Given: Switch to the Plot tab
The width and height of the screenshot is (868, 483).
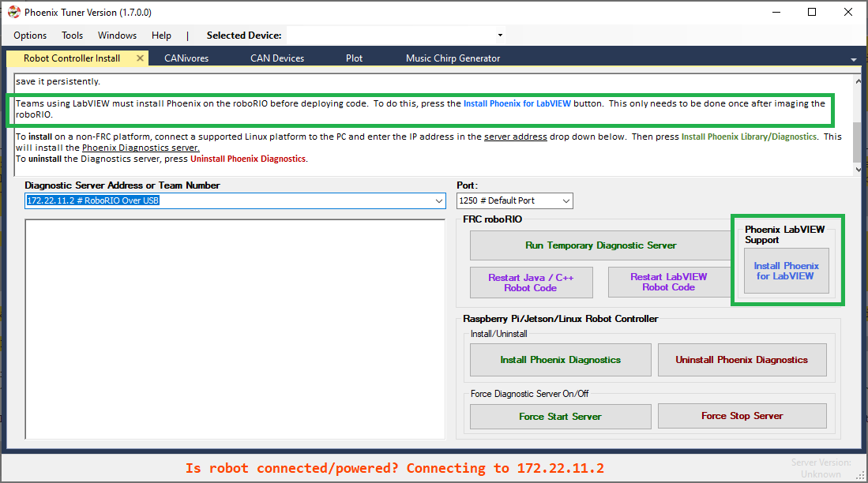Looking at the screenshot, I should point(355,58).
